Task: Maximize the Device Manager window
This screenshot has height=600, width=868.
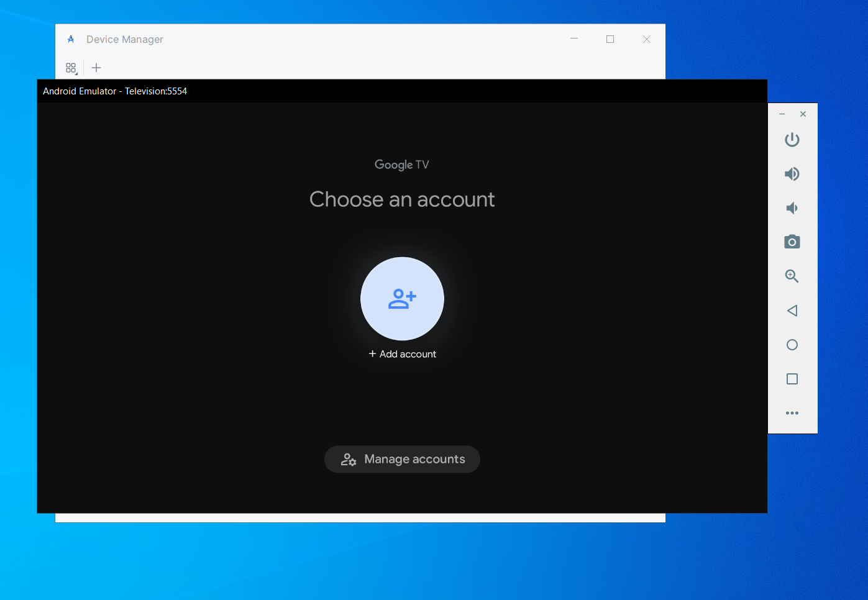Action: 610,39
